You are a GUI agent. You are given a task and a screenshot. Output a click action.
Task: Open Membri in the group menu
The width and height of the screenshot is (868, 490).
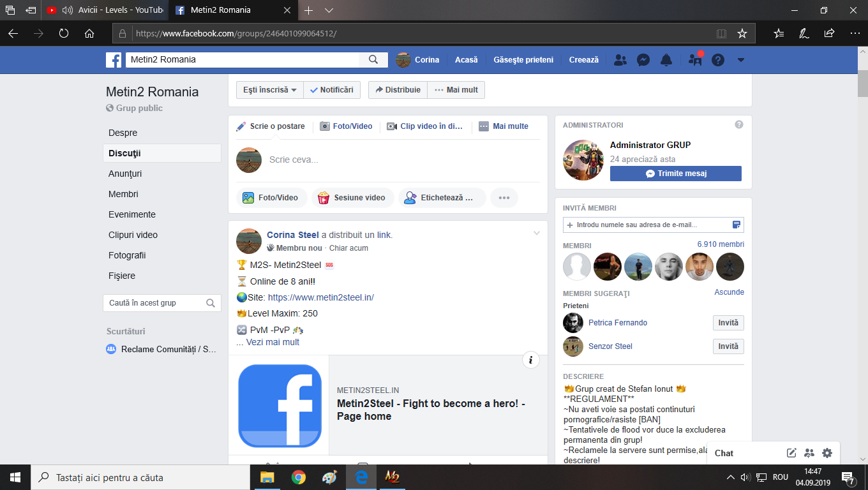coord(162,194)
